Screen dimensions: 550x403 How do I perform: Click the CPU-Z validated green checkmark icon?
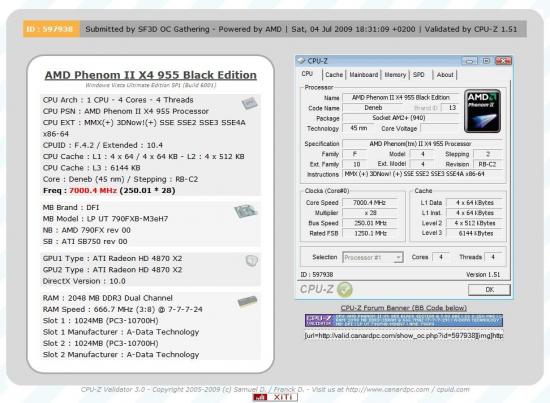[344, 290]
